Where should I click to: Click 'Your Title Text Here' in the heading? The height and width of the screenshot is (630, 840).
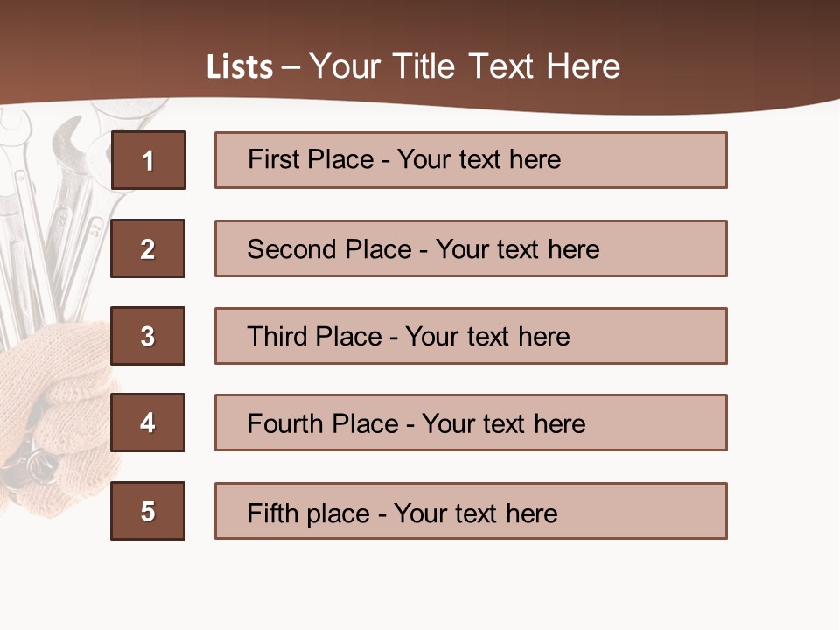(465, 67)
